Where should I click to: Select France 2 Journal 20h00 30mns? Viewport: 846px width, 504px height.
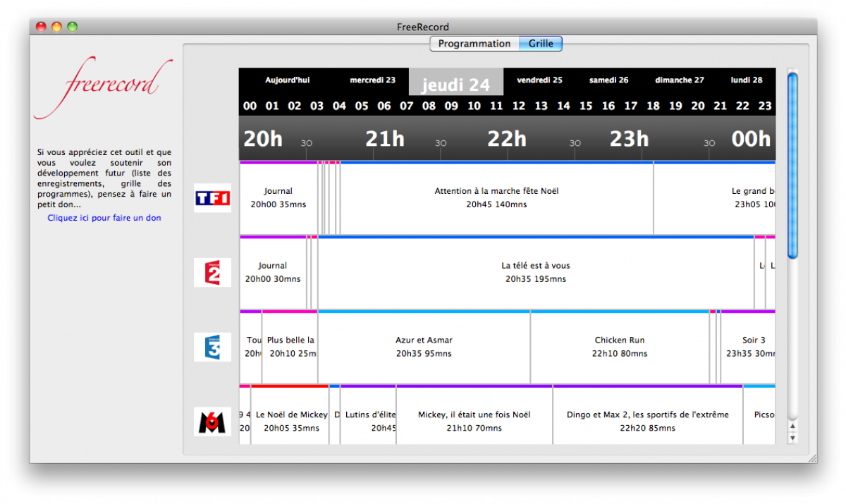pyautogui.click(x=273, y=273)
